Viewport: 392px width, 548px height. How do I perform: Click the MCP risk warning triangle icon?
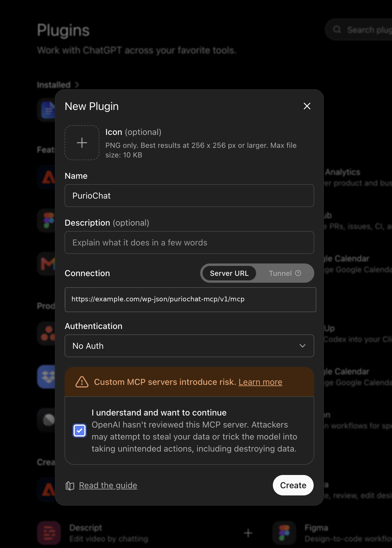point(82,382)
